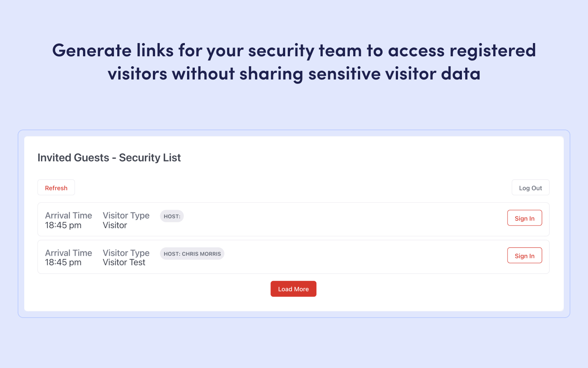Image resolution: width=588 pixels, height=368 pixels.
Task: Click the Load More red action button
Action: click(293, 289)
